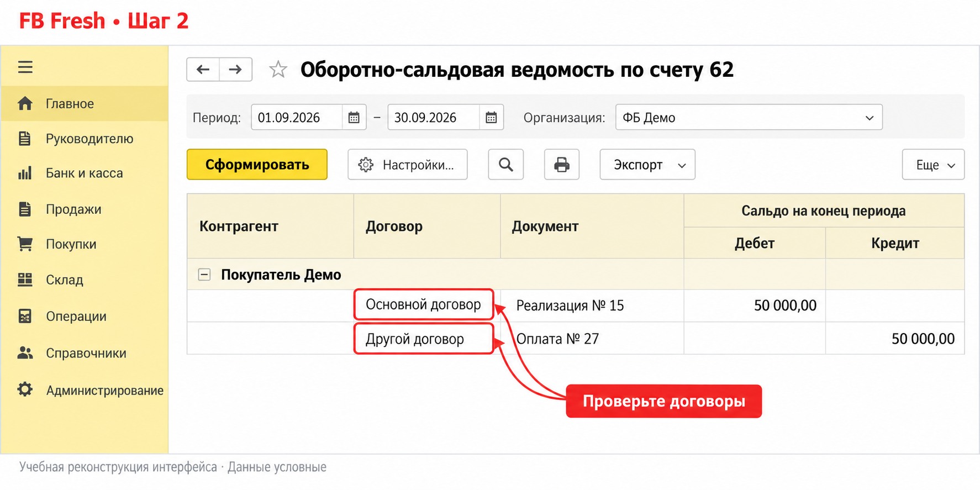Viewport: 980px width, 490px height.
Task: Click the Покупатель Демо row label
Action: (281, 275)
